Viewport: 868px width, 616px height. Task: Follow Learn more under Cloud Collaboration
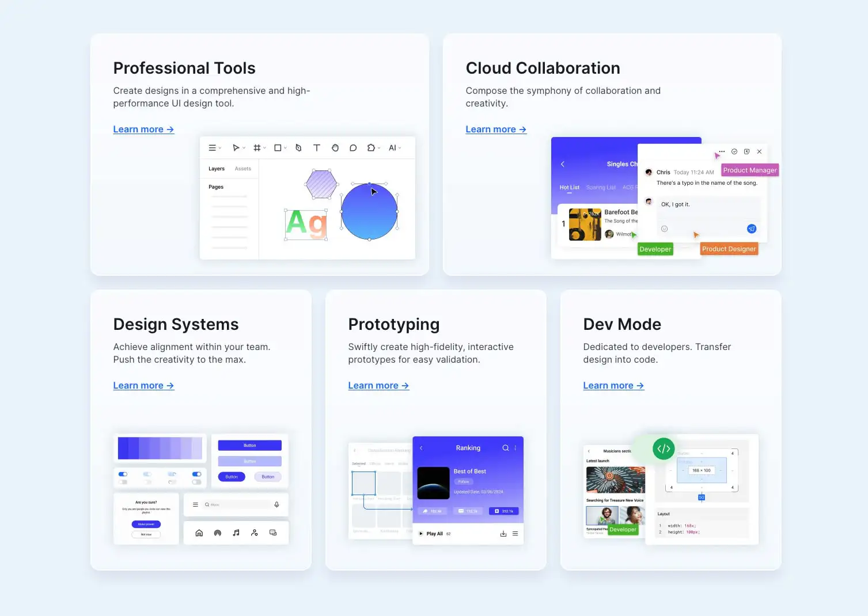coord(496,130)
